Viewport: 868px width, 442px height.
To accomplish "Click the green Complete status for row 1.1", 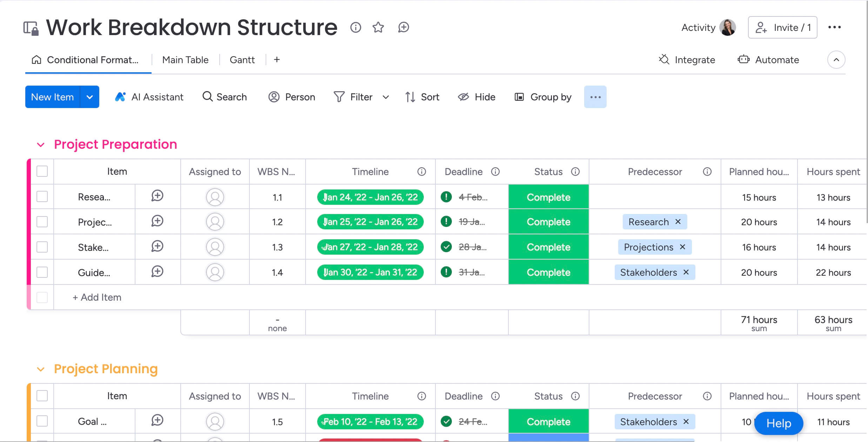I will point(548,197).
